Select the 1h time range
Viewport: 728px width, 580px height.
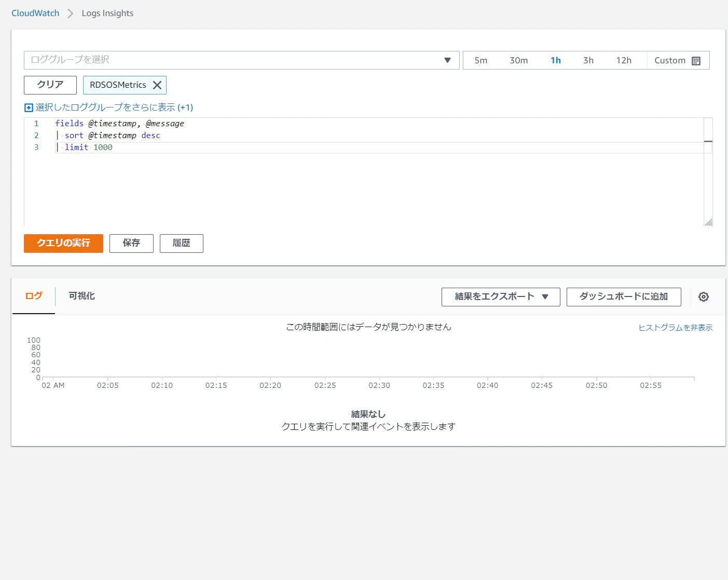click(556, 61)
